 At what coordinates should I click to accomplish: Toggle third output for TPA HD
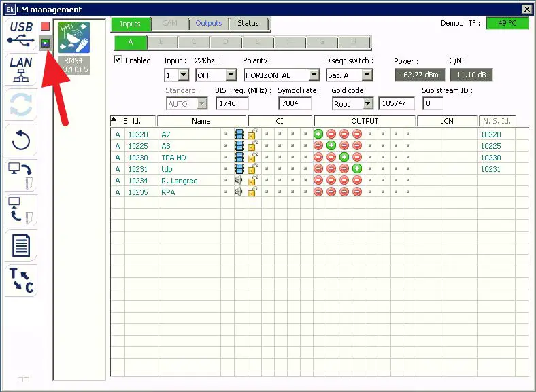pos(344,157)
